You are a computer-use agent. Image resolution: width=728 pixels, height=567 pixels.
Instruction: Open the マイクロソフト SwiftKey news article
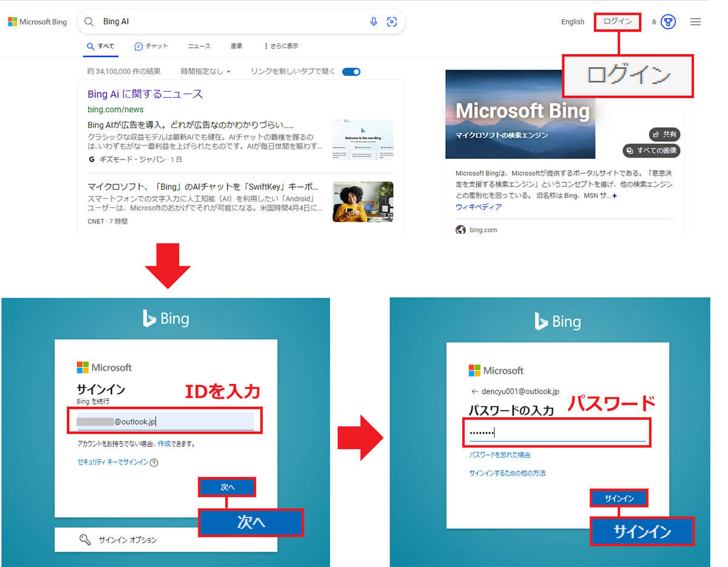[x=203, y=187]
